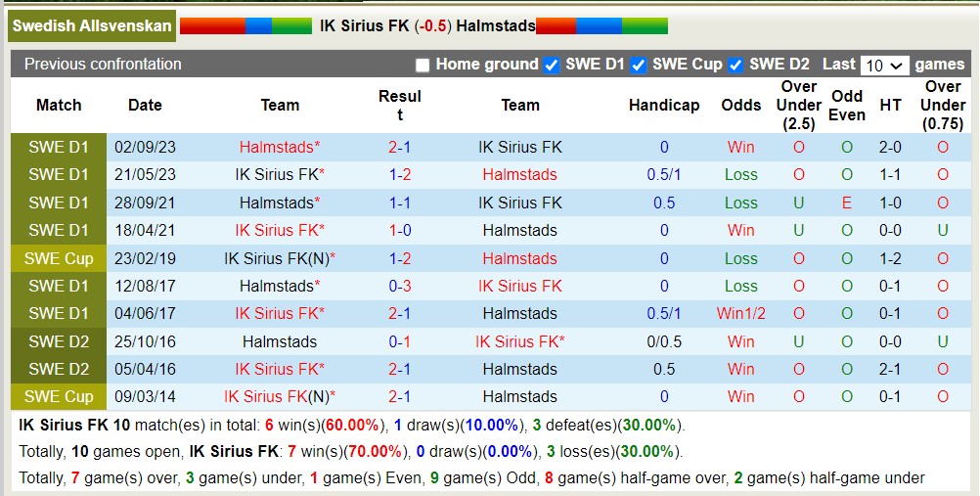Click the Handicap column header
The height and width of the screenshot is (496, 980).
pyautogui.click(x=664, y=106)
